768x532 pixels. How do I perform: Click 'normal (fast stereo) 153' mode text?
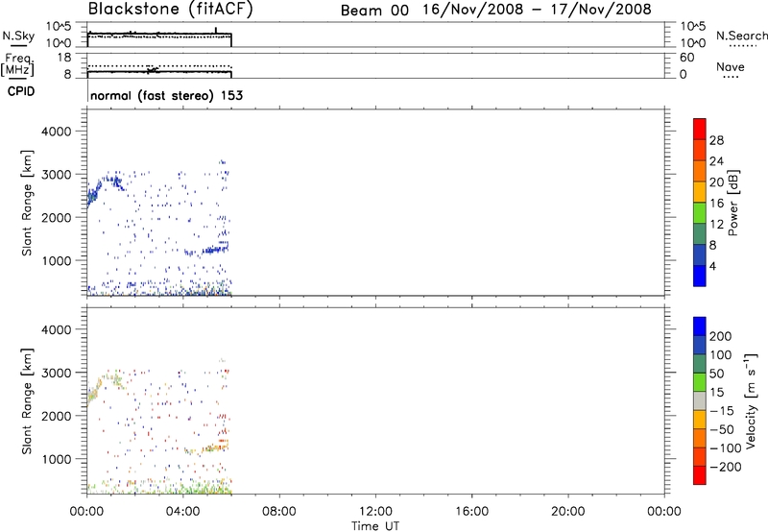(x=166, y=95)
